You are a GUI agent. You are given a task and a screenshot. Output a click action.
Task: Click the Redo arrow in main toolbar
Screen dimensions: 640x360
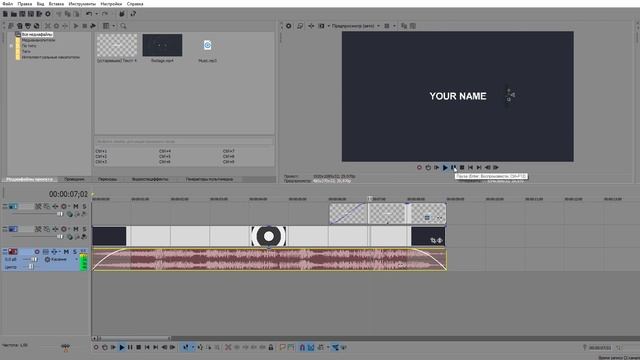105,14
